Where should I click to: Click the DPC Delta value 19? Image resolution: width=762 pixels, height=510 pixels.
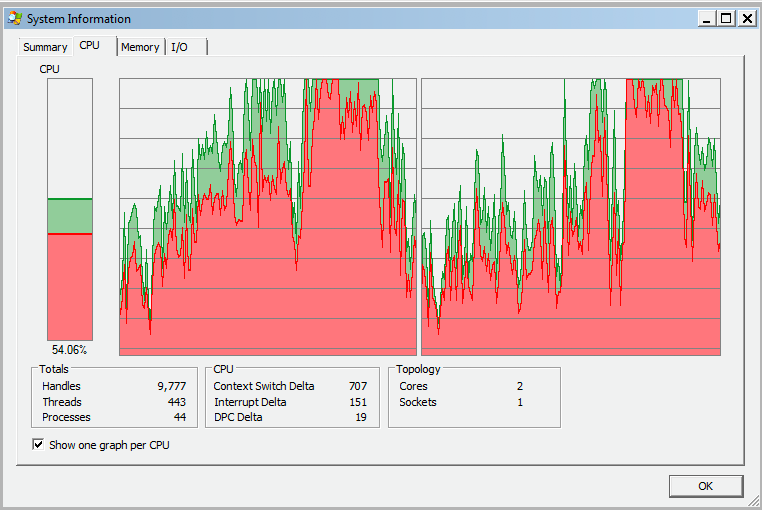tap(361, 417)
